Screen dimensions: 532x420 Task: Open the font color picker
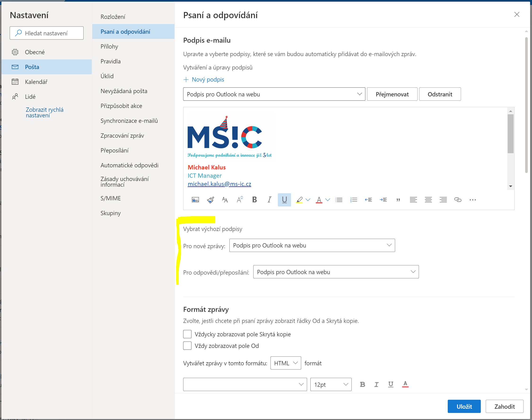(319, 200)
